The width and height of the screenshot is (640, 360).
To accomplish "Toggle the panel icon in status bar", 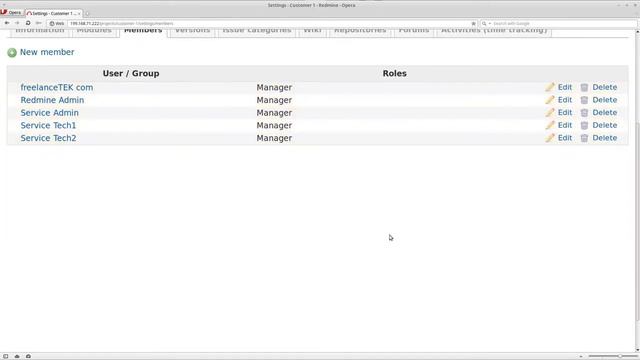I will (x=6, y=356).
